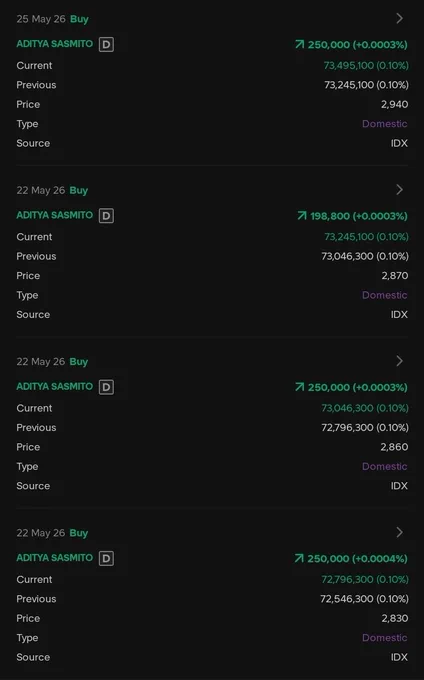Select the Buy label on 25 May 26
Screen dimensions: 424x680
[x=79, y=19]
